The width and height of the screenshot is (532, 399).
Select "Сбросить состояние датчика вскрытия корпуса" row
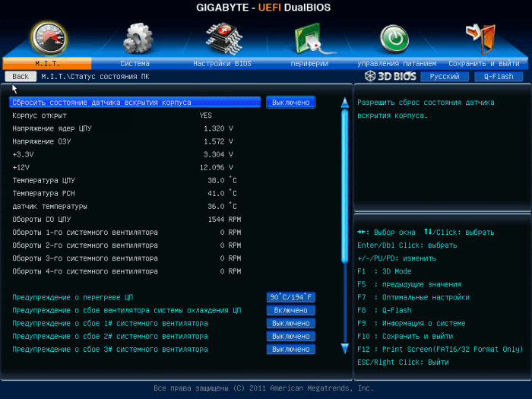pos(135,102)
